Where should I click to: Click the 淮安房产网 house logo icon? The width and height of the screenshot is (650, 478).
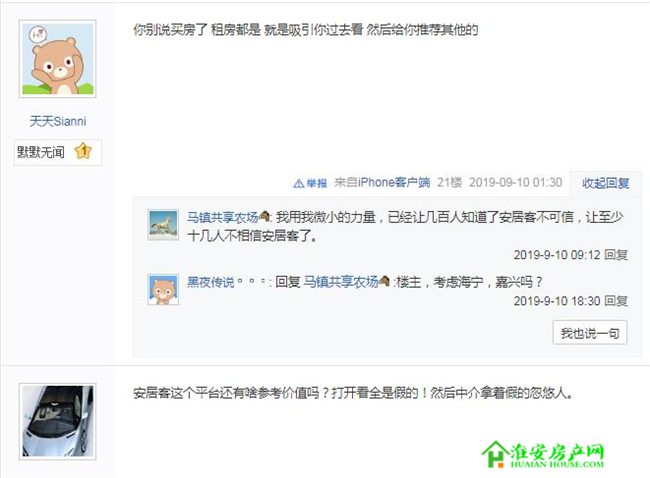(x=496, y=454)
